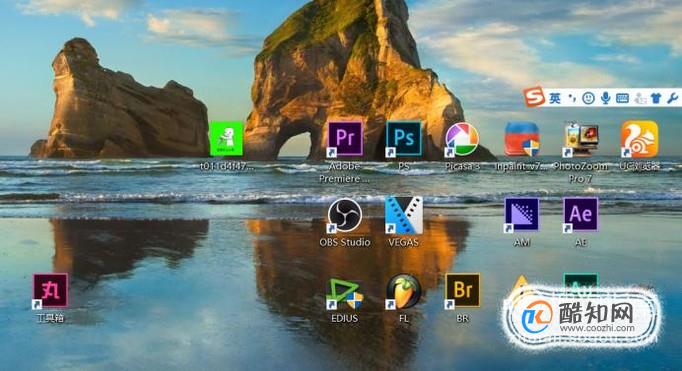Open Sogou emoji smiley panel
The width and height of the screenshot is (682, 371).
tap(588, 98)
